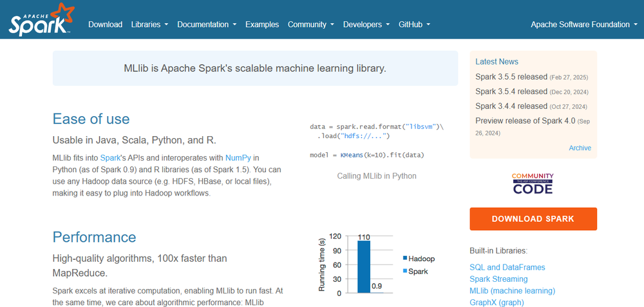Follow the NumPy link in the text

click(x=238, y=157)
